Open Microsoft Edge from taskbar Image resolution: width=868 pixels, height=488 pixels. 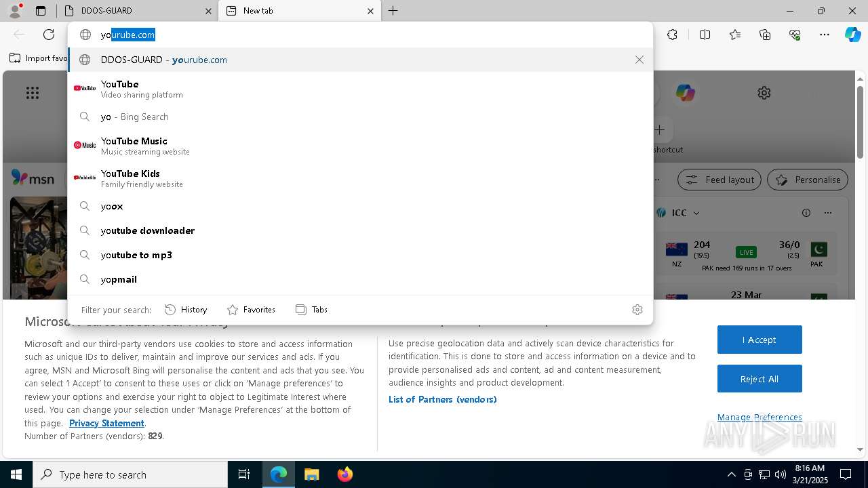click(279, 474)
